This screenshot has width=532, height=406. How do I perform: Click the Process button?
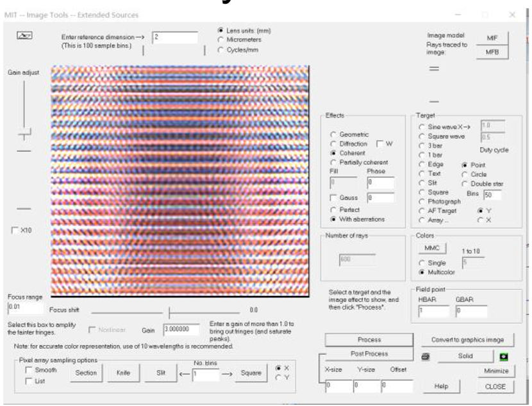[365, 339]
